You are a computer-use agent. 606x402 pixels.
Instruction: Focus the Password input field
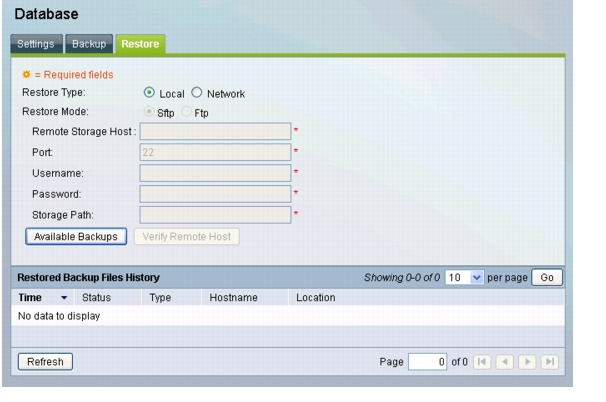click(x=215, y=194)
